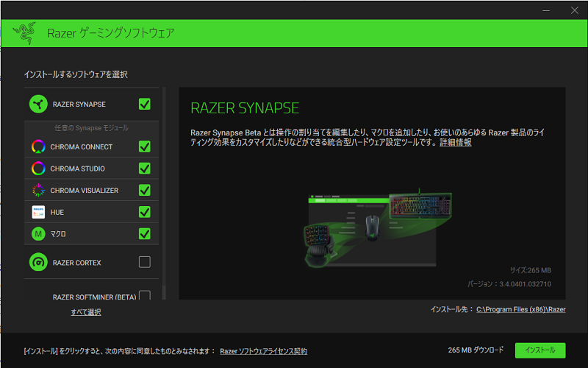Check the RAZER CORTEX checkbox
Image resolution: width=588 pixels, height=368 pixels.
pos(145,262)
